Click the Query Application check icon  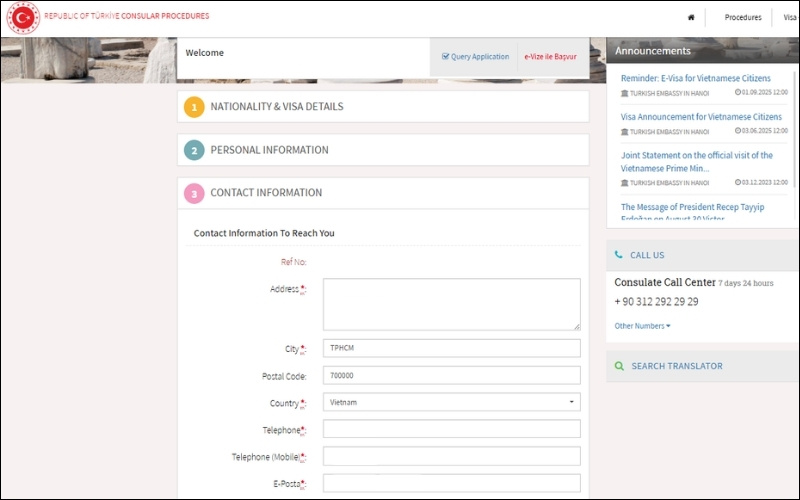(446, 57)
